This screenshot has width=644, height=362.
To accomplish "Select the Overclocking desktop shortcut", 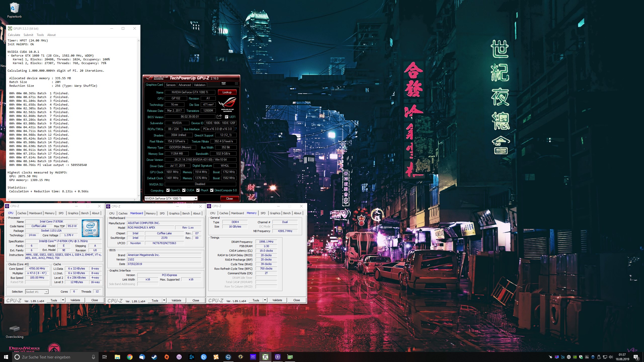I will [14, 332].
